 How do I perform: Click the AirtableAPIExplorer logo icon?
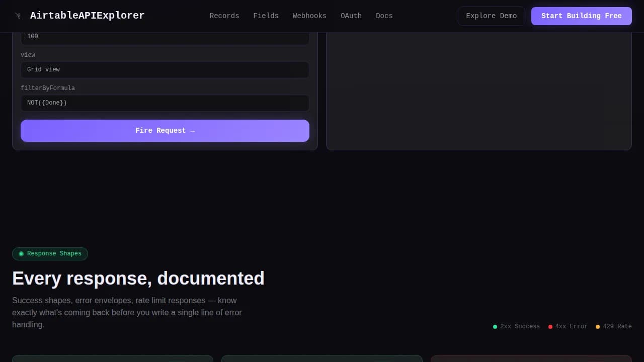tap(18, 16)
